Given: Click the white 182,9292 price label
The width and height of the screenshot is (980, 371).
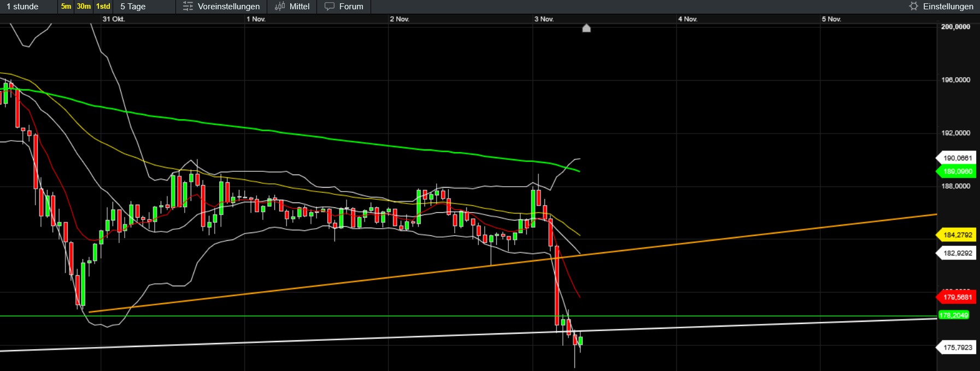Looking at the screenshot, I should click(957, 253).
